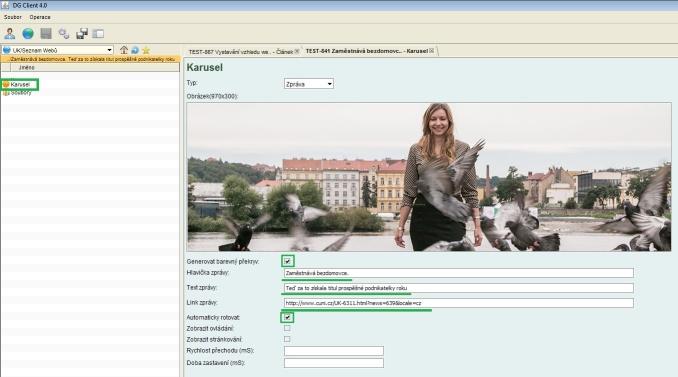Go up one level with arrow icon
This screenshot has height=377, width=678.
click(124, 50)
